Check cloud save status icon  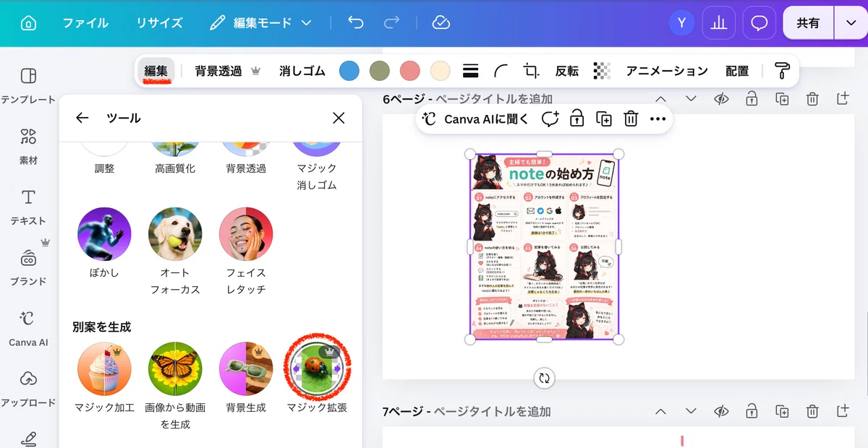(x=441, y=23)
